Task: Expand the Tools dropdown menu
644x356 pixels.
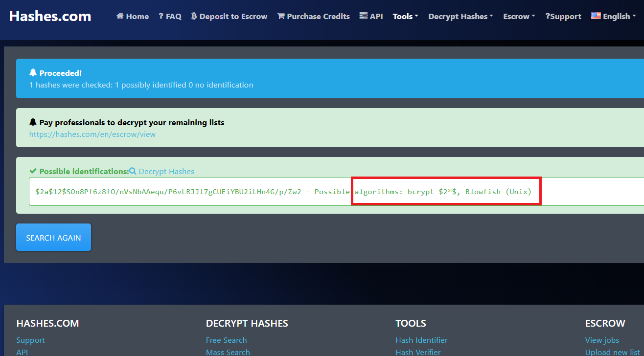Action: point(405,16)
